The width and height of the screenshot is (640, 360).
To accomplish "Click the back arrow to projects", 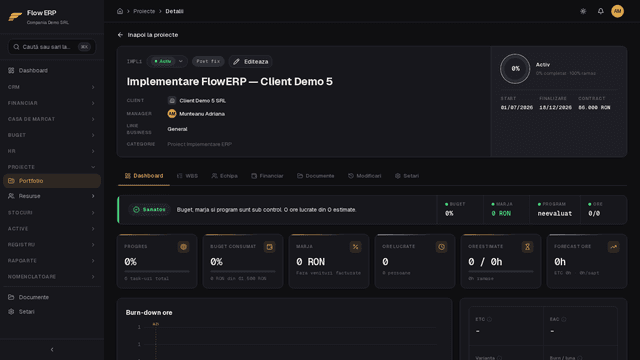I will (120, 35).
